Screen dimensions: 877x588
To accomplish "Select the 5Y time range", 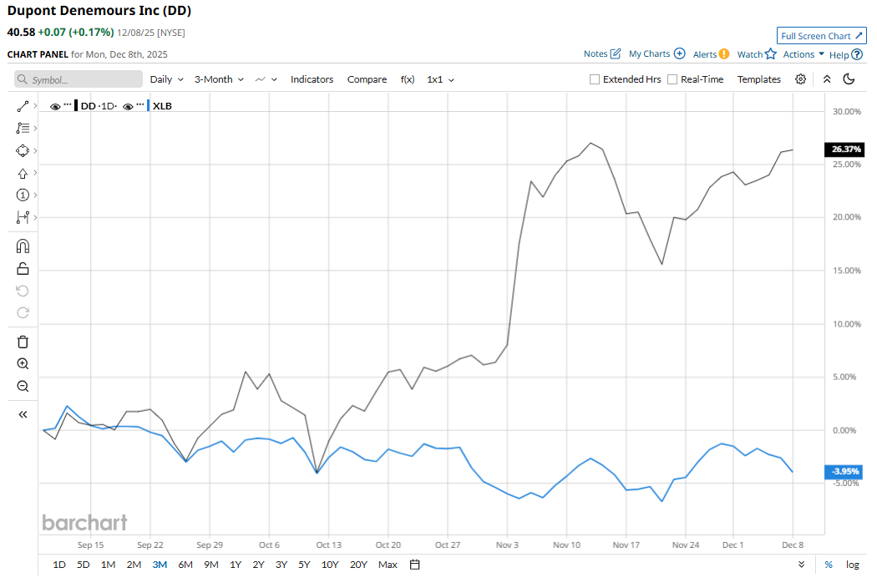I will [304, 565].
